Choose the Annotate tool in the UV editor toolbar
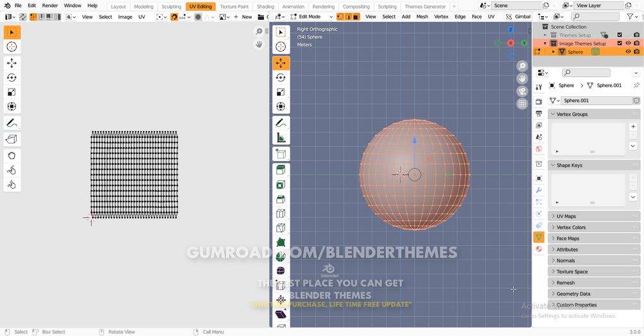Viewport: 644px width, 336px height. 12,123
